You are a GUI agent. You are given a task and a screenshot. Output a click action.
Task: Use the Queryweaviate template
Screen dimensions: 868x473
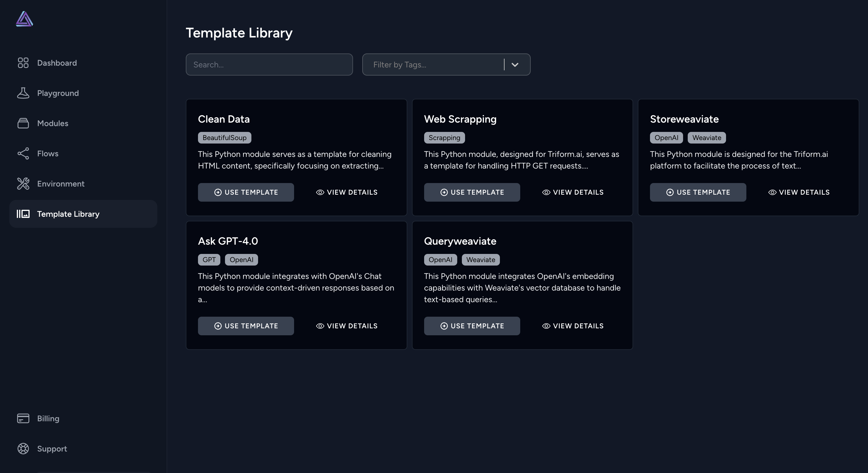pos(472,326)
